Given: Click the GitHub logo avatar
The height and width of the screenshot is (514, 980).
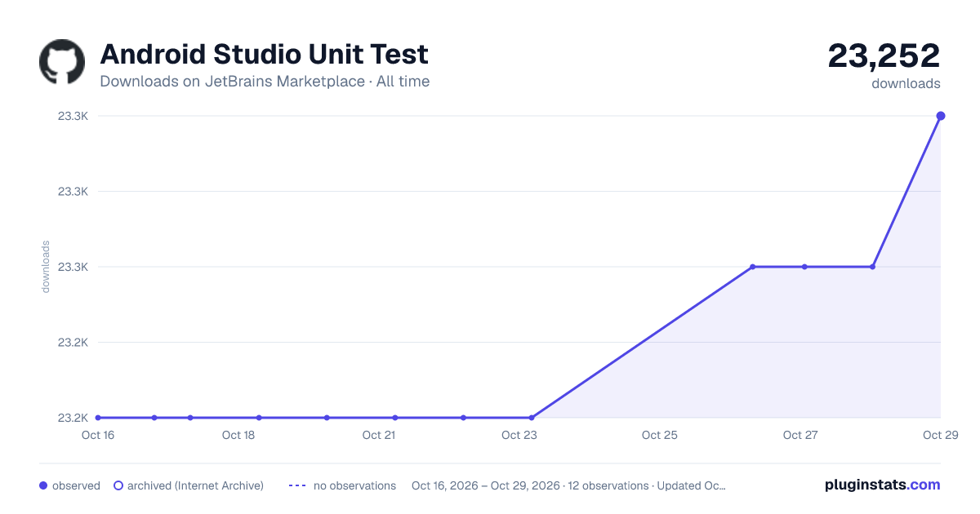Looking at the screenshot, I should tap(62, 62).
